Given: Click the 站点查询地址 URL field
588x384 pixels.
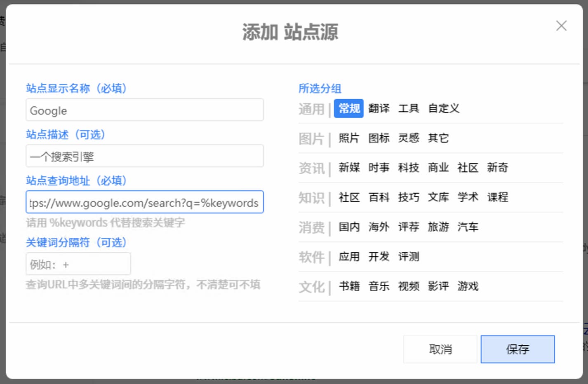Looking at the screenshot, I should click(145, 202).
